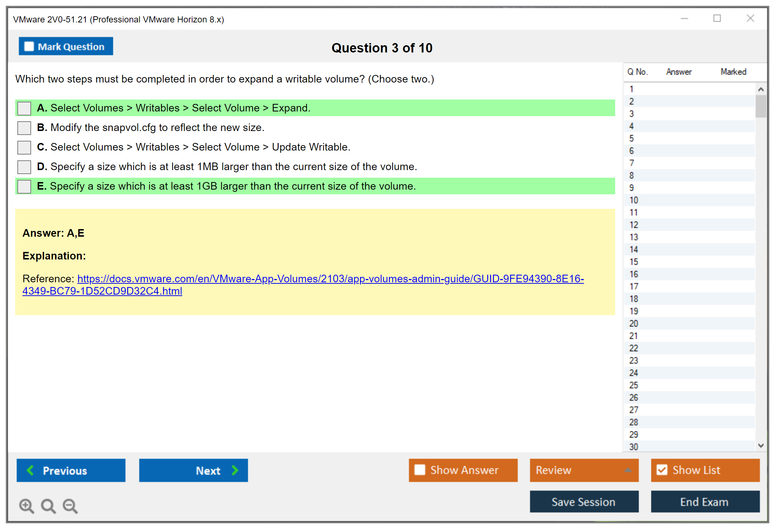Check answer option A Expand
The image size is (778, 532).
tap(24, 108)
